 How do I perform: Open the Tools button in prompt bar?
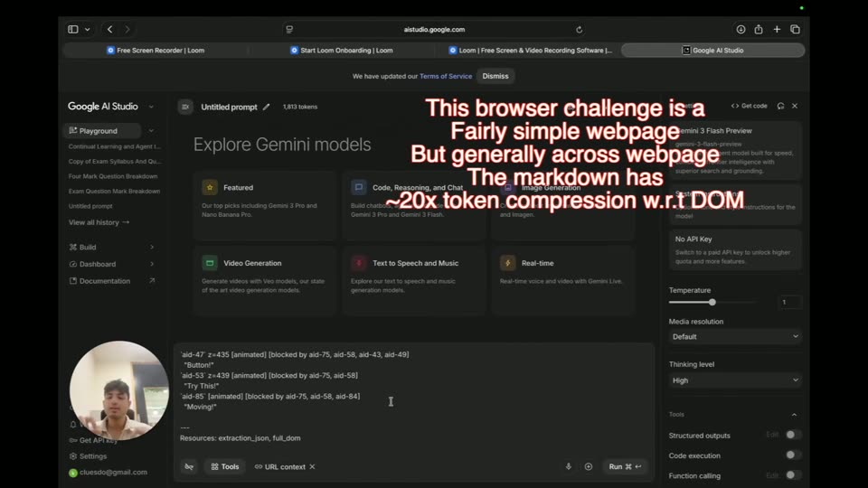click(x=225, y=466)
